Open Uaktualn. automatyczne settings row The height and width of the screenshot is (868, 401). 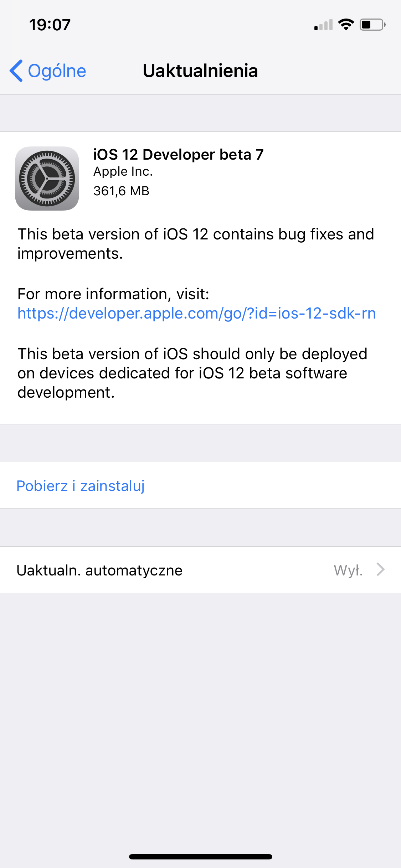tap(200, 570)
